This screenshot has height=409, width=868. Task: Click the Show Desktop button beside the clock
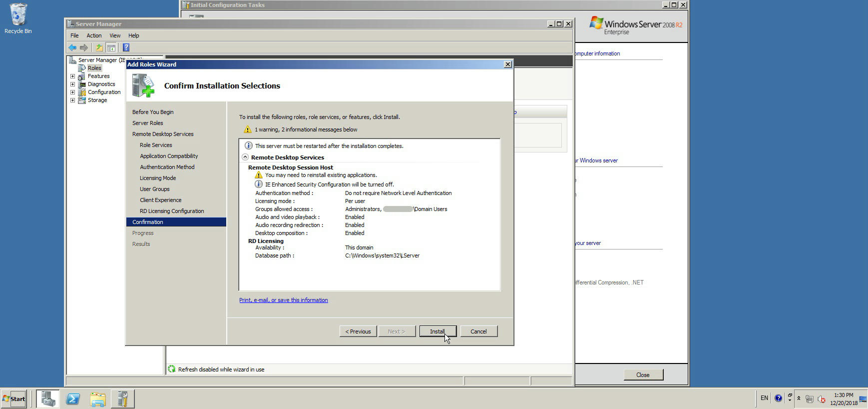[x=863, y=399]
